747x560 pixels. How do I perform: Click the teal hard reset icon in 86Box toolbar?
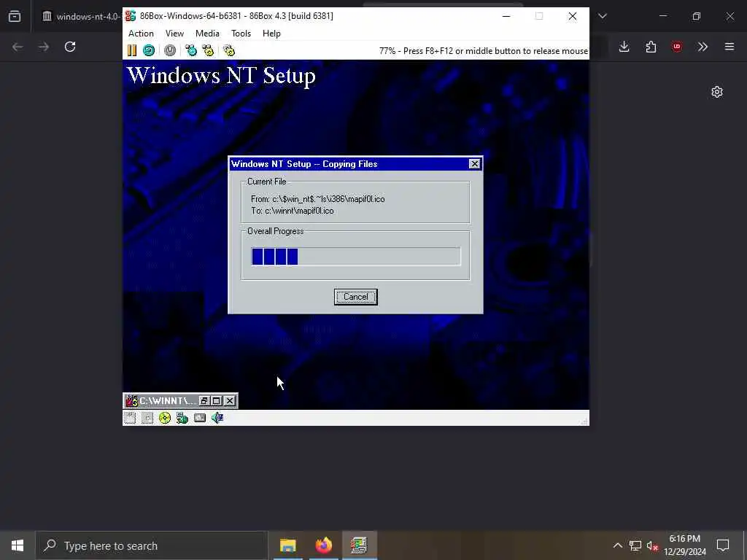(149, 50)
